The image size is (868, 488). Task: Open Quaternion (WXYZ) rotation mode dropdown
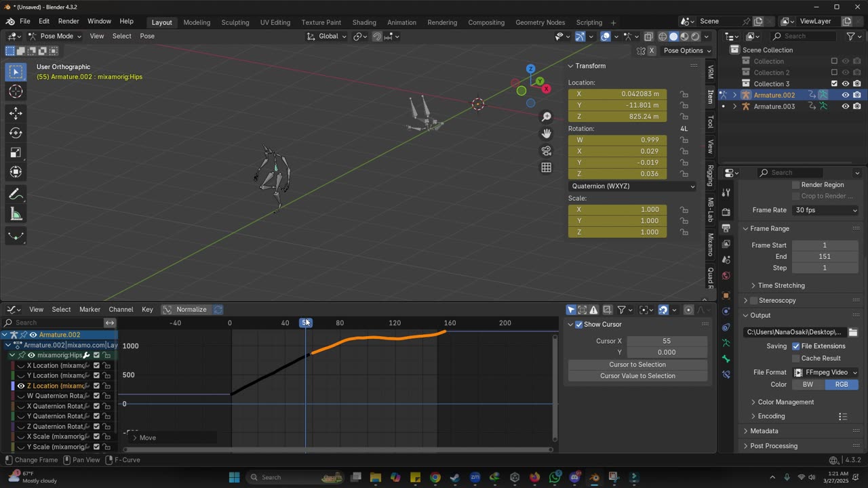[x=633, y=186]
